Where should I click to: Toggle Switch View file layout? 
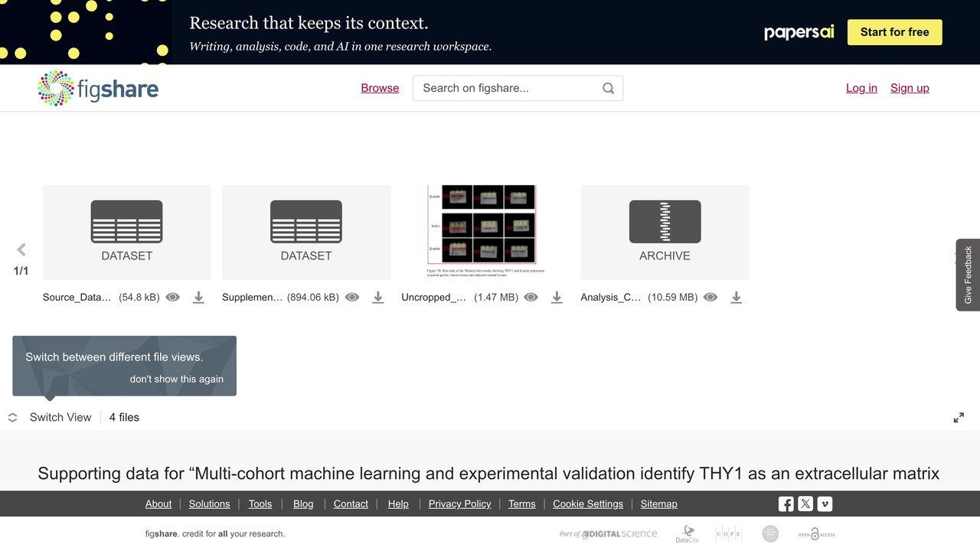50,417
